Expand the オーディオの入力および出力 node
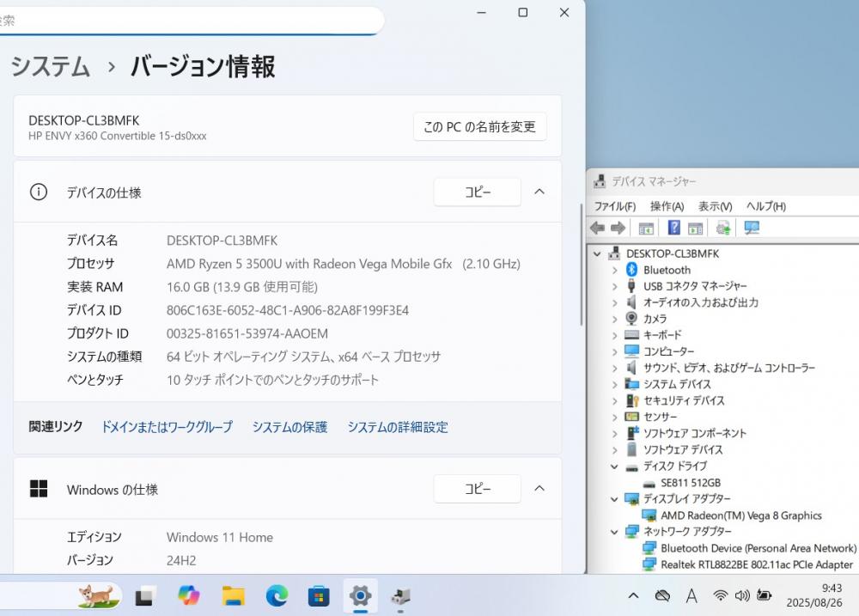The width and height of the screenshot is (859, 616). 614,302
